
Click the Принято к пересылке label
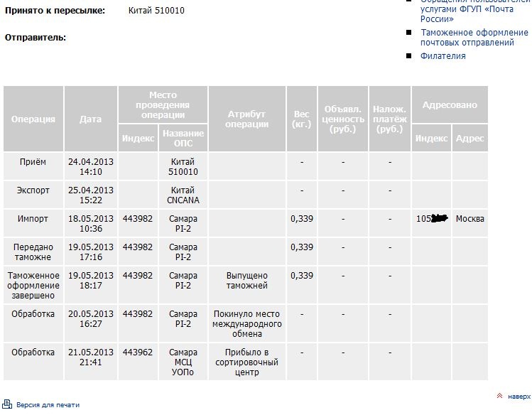55,11
